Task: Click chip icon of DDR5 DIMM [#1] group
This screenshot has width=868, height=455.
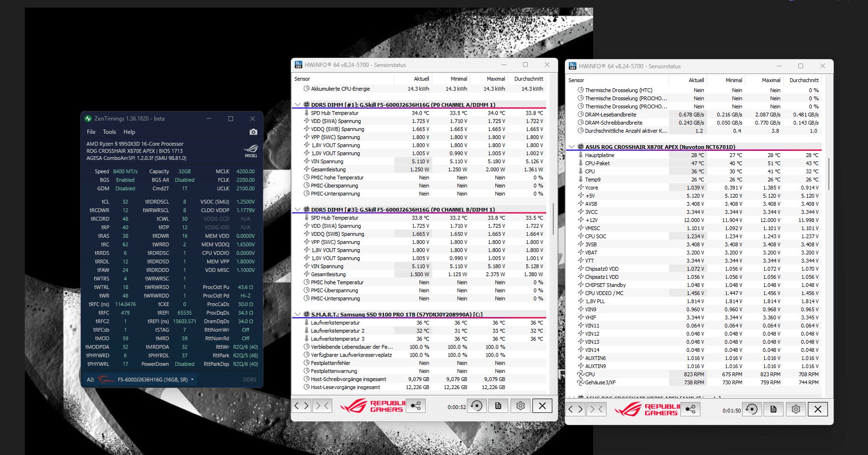Action: click(306, 105)
